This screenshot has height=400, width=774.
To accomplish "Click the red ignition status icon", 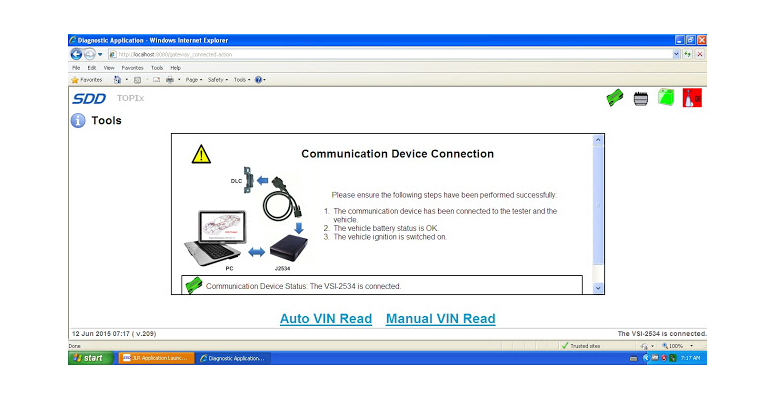I will pyautogui.click(x=692, y=98).
